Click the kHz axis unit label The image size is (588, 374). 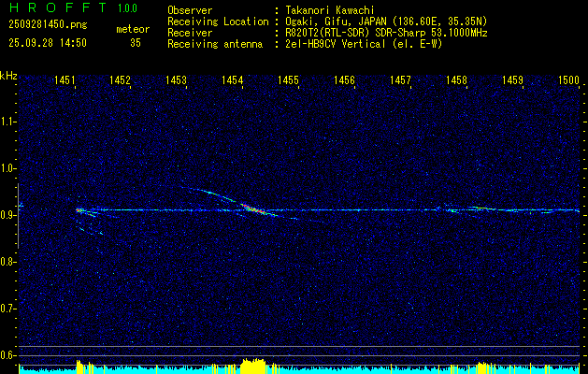tap(8, 76)
